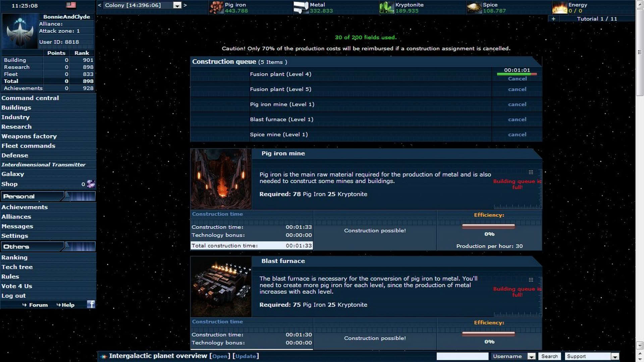Image resolution: width=644 pixels, height=362 pixels.
Task: Click Fusion plant Level 4 progress bar
Action: [517, 74]
